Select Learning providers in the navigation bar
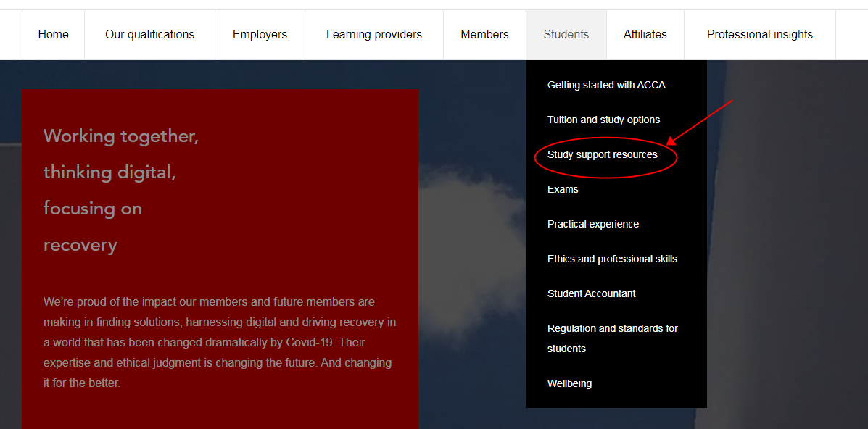868x429 pixels. pyautogui.click(x=373, y=35)
